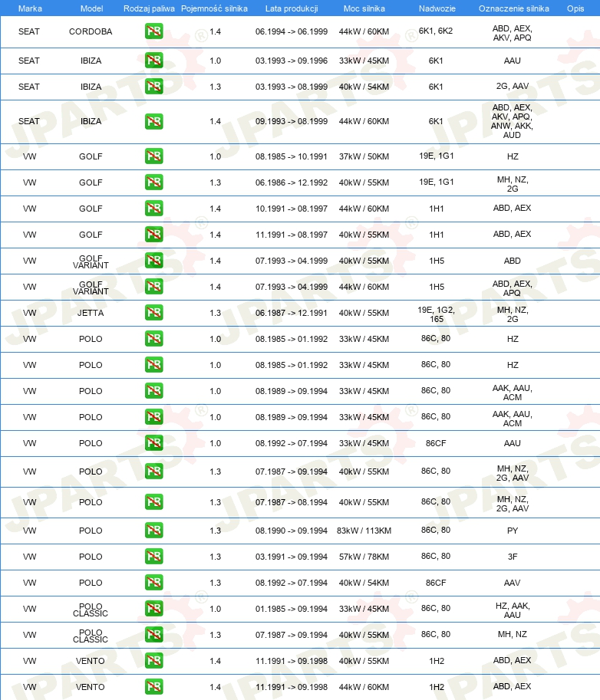Click SEAT brand cell in CORDOBA row

tap(29, 31)
